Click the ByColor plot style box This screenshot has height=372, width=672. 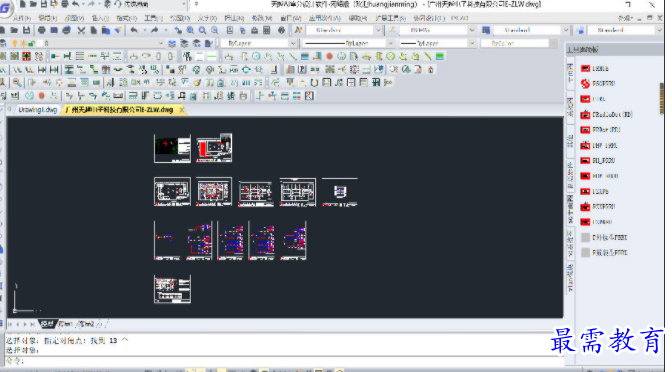click(515, 43)
